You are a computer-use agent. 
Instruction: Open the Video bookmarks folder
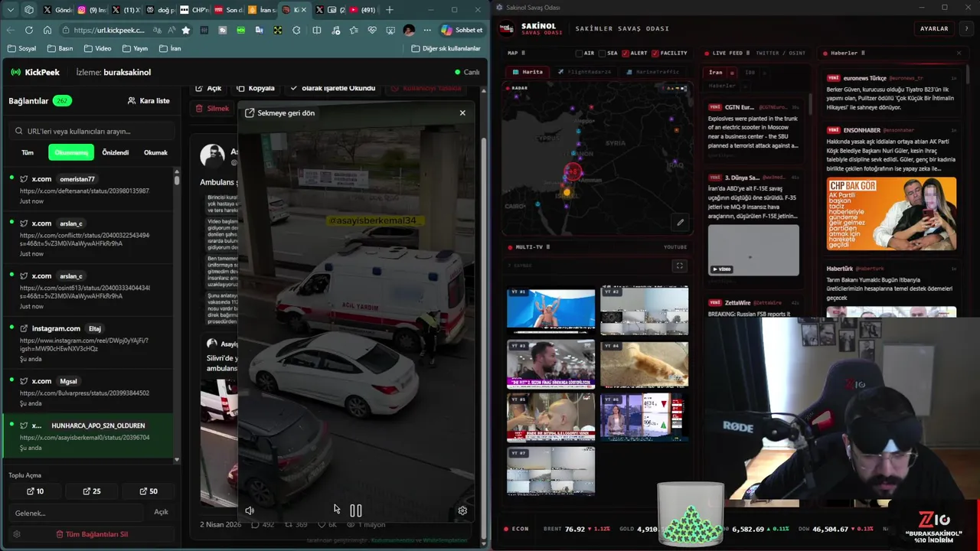click(x=97, y=48)
